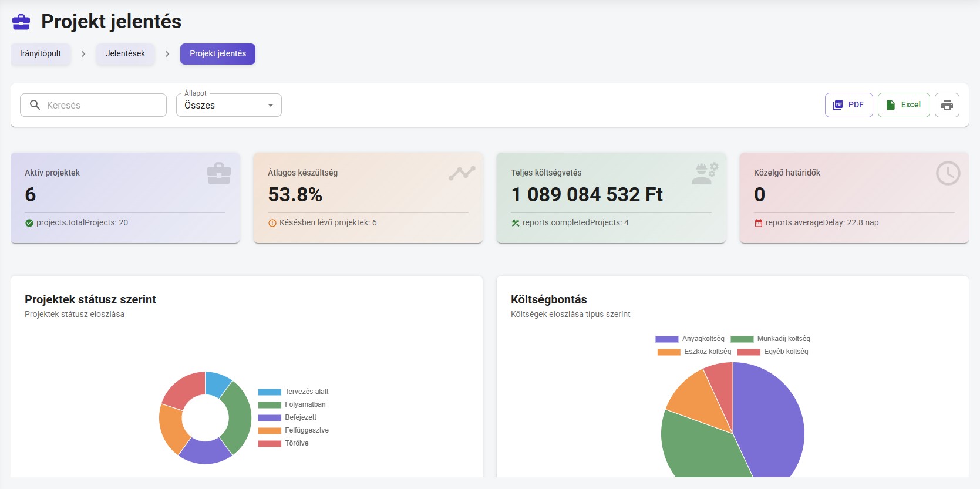The height and width of the screenshot is (489, 980).
Task: Export report to Excel
Action: (x=903, y=105)
